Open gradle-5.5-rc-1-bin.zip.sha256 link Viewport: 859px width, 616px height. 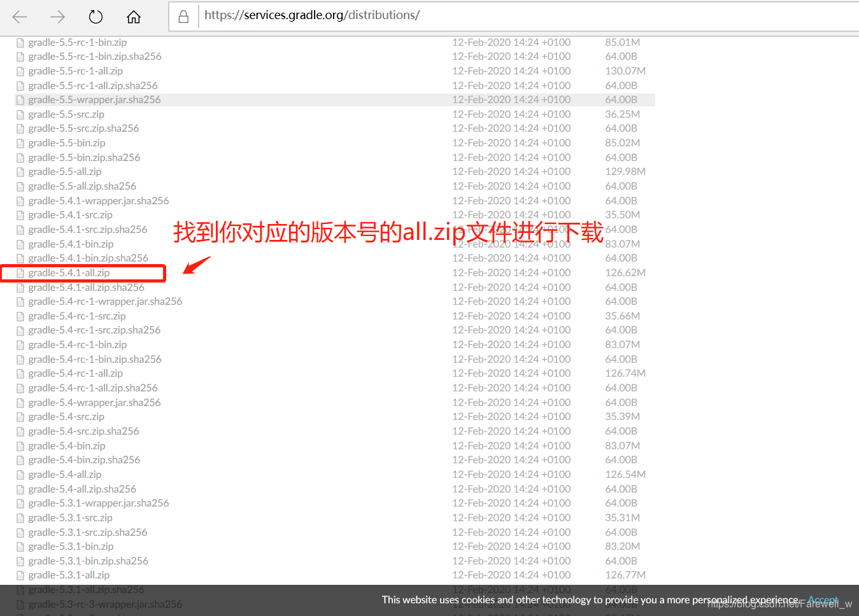(x=95, y=57)
